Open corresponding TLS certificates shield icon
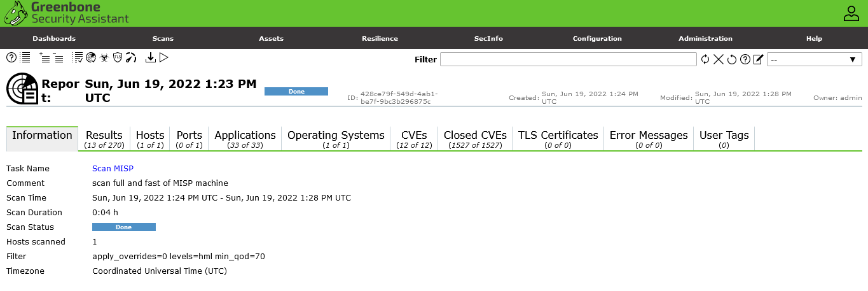The width and height of the screenshot is (868, 291). pyautogui.click(x=118, y=58)
